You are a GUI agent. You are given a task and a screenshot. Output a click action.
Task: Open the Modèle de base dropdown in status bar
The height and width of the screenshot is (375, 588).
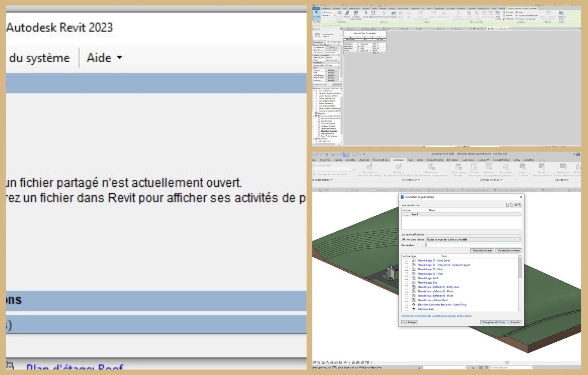click(x=511, y=368)
